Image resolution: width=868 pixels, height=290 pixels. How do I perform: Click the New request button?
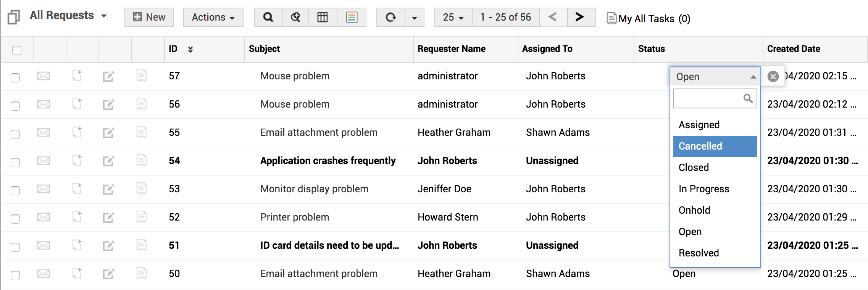tap(149, 17)
